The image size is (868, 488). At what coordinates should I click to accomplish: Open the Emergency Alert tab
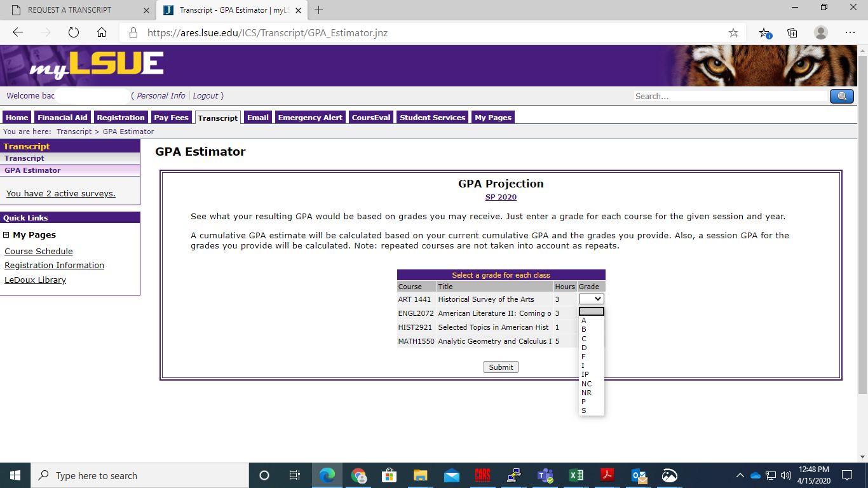(x=310, y=118)
